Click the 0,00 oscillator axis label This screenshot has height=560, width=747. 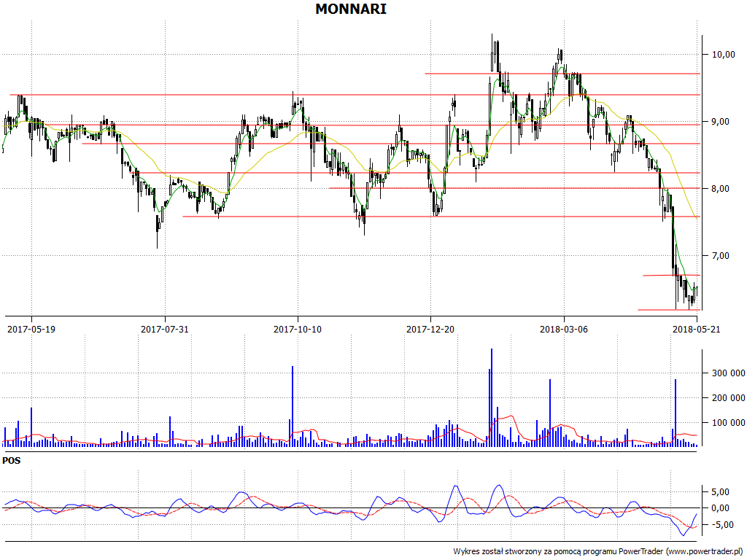(719, 508)
